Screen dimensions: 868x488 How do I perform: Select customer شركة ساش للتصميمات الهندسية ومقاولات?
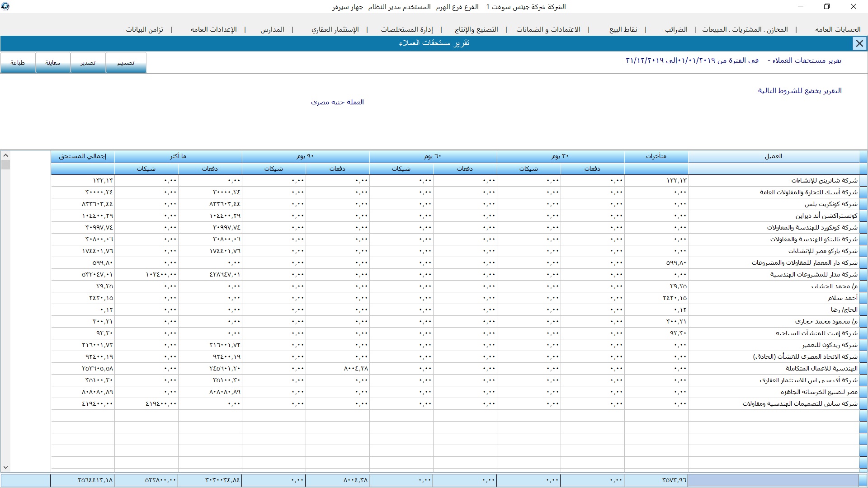(774, 404)
